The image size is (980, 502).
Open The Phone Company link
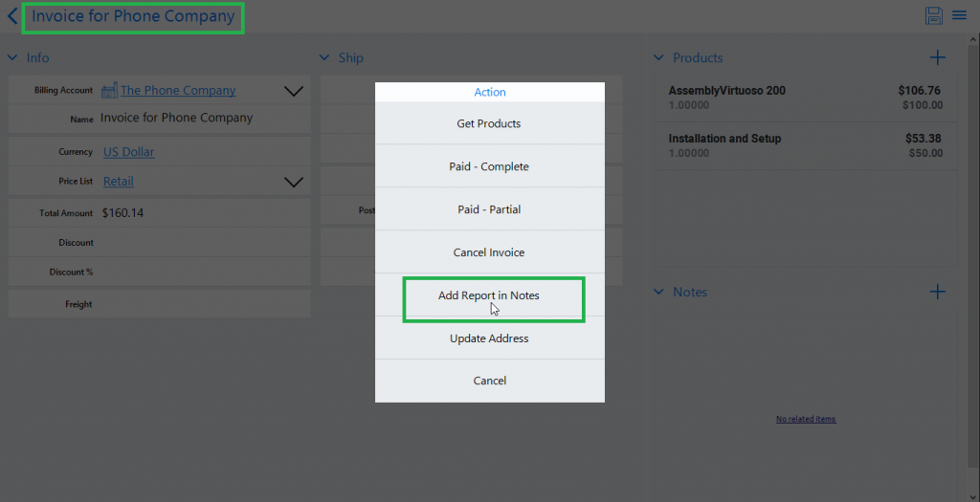pos(178,91)
